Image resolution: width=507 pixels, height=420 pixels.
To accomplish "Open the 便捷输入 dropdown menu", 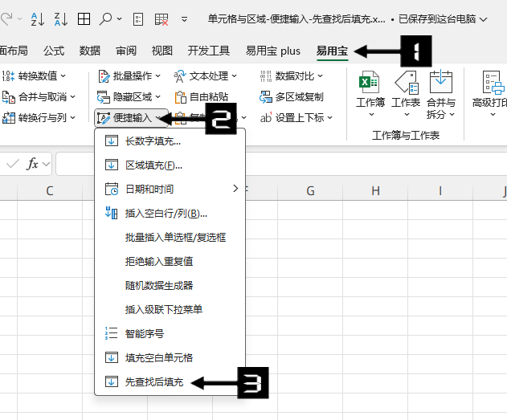I will (x=131, y=118).
